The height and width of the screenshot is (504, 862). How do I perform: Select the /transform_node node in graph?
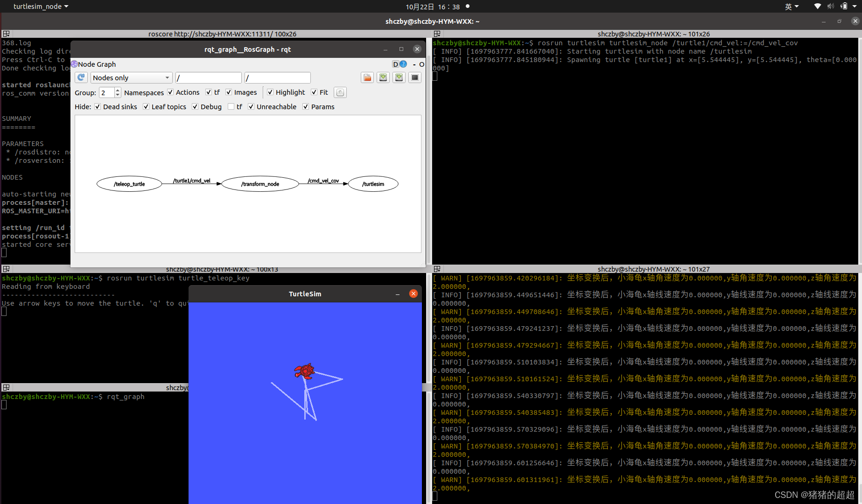(260, 184)
